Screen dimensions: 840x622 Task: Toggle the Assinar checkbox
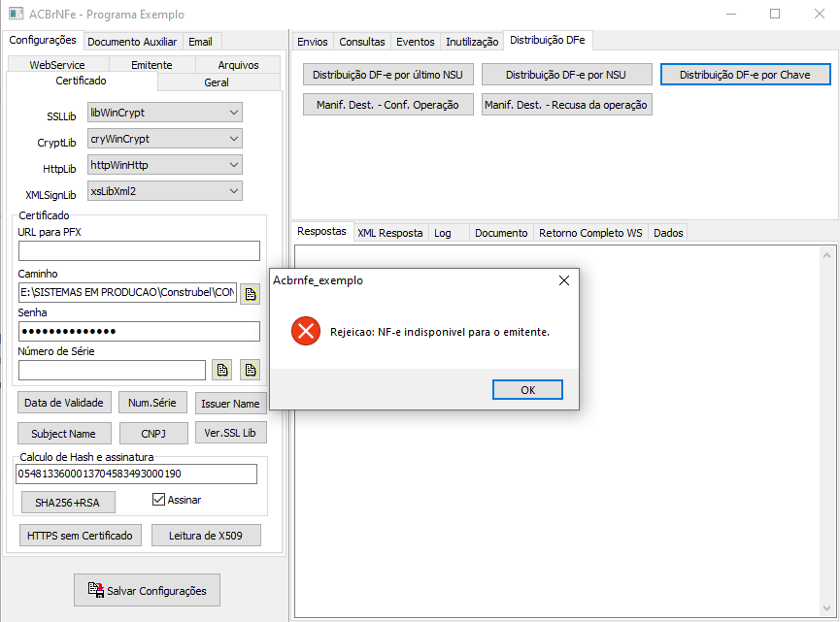point(158,500)
